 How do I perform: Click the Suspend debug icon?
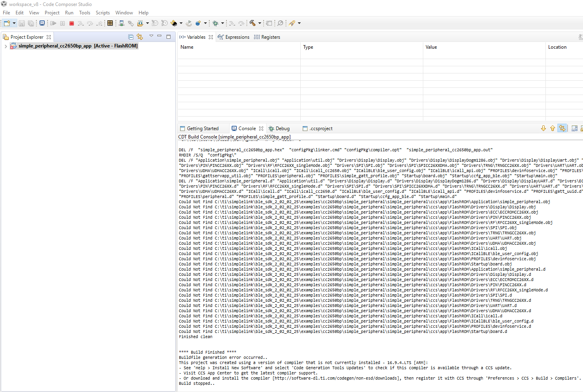click(x=62, y=23)
